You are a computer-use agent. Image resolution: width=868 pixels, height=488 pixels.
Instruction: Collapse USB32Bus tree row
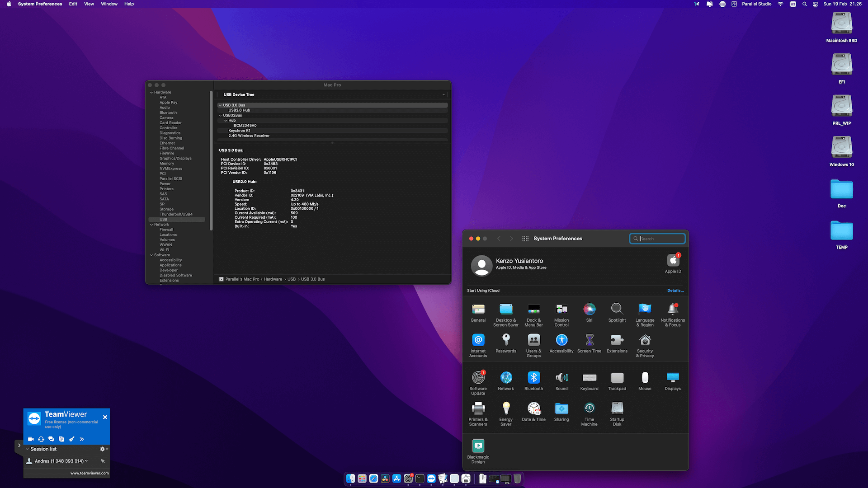click(220, 116)
